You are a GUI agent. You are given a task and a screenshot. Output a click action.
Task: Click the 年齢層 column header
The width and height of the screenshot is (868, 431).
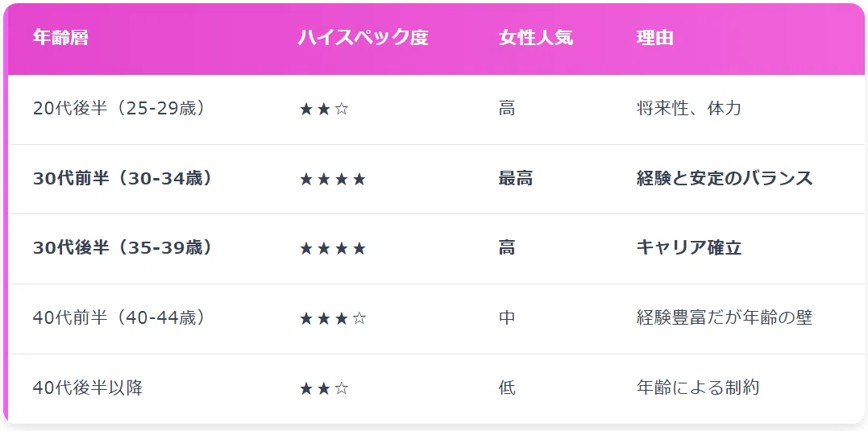click(60, 38)
